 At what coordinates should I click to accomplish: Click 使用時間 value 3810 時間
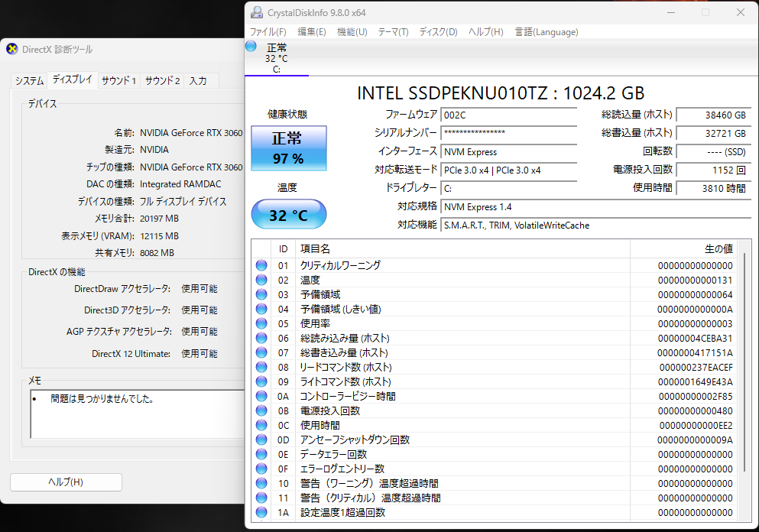coord(713,188)
